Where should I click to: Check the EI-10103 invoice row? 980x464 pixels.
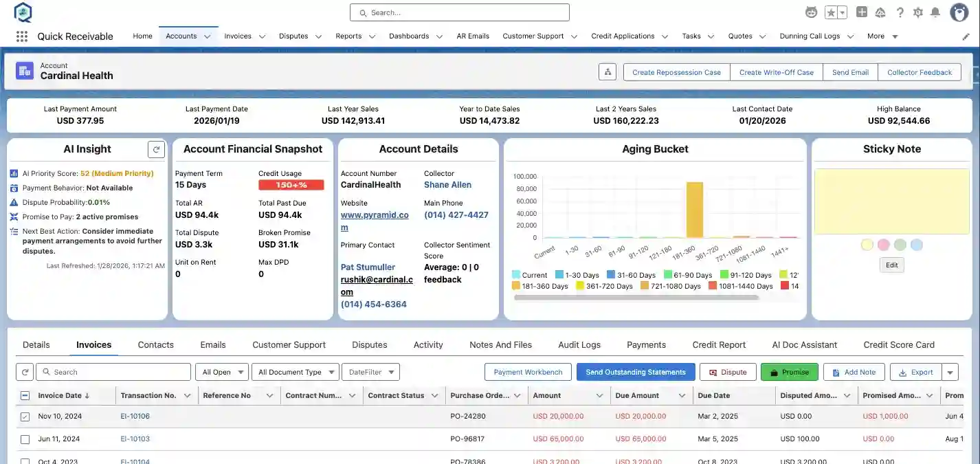tap(25, 439)
